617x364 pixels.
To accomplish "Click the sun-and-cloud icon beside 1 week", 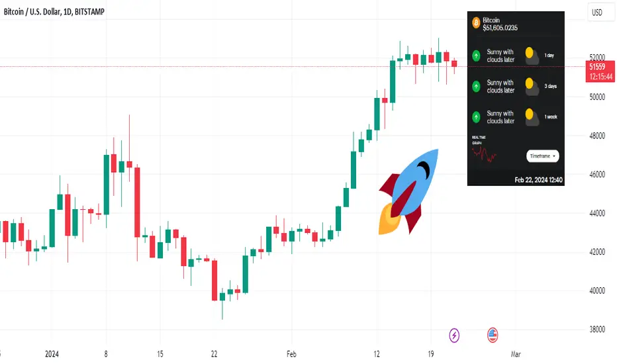I will point(532,117).
